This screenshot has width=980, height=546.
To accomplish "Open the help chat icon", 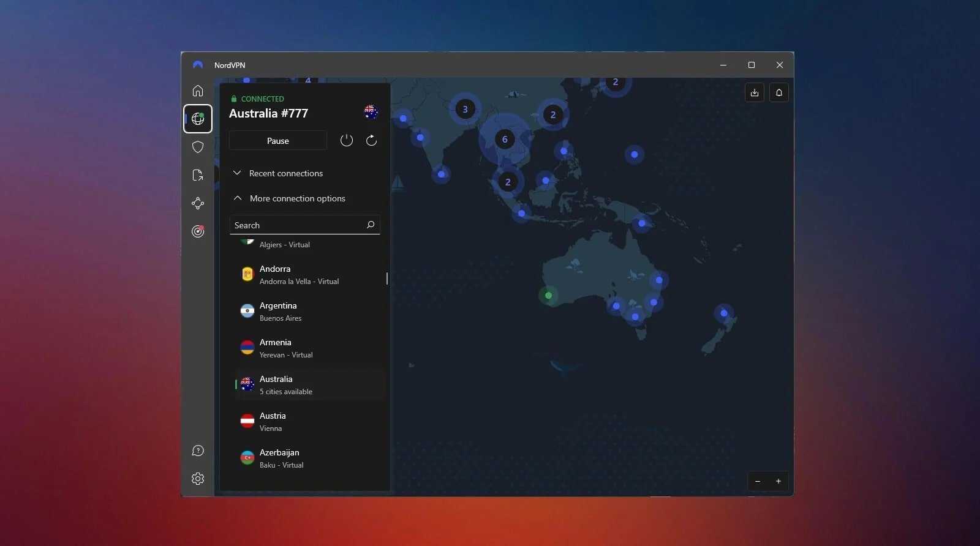I will tap(198, 451).
